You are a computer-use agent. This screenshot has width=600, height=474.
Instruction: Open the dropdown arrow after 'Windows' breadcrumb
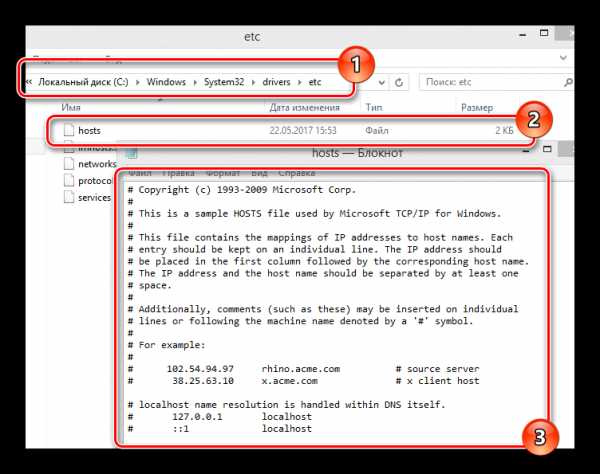pos(195,82)
